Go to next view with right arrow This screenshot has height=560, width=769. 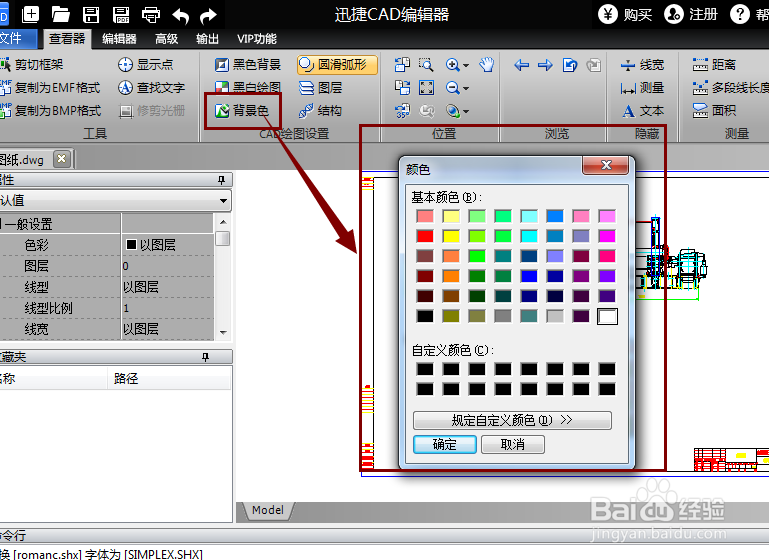(x=545, y=65)
